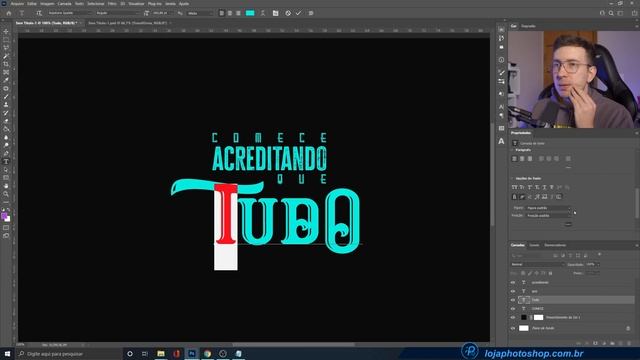Commit current text edits with checkmark
640x360 pixels.
[x=298, y=13]
